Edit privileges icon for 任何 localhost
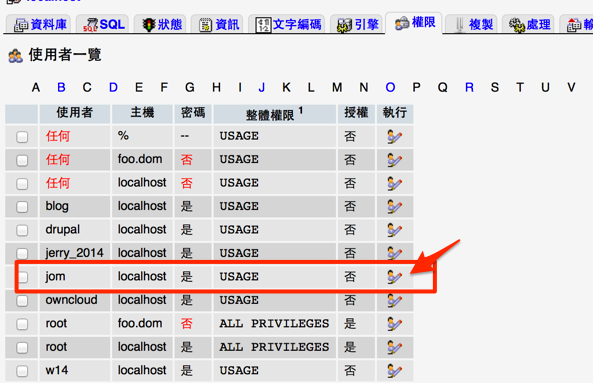This screenshot has height=383, width=593. tap(394, 183)
